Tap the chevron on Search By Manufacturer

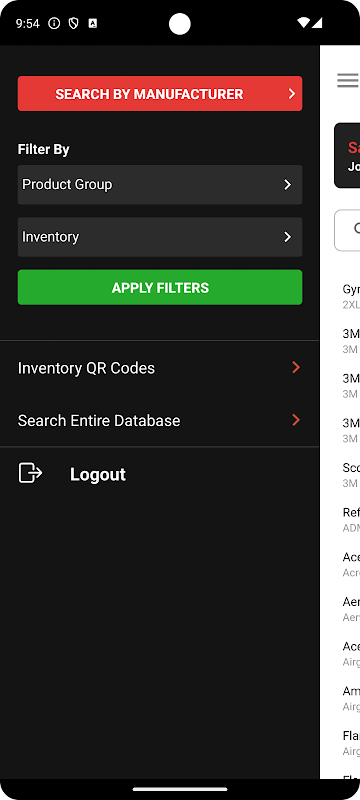(292, 94)
